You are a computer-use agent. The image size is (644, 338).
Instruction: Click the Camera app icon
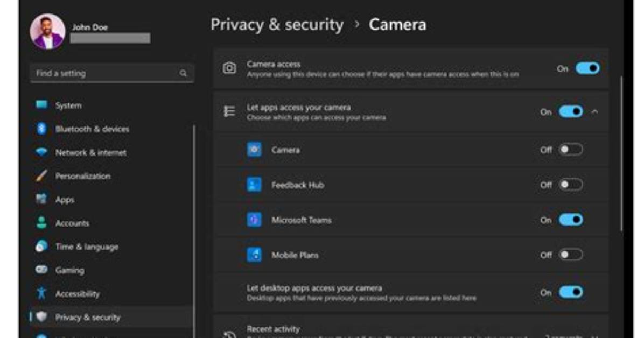click(x=254, y=150)
